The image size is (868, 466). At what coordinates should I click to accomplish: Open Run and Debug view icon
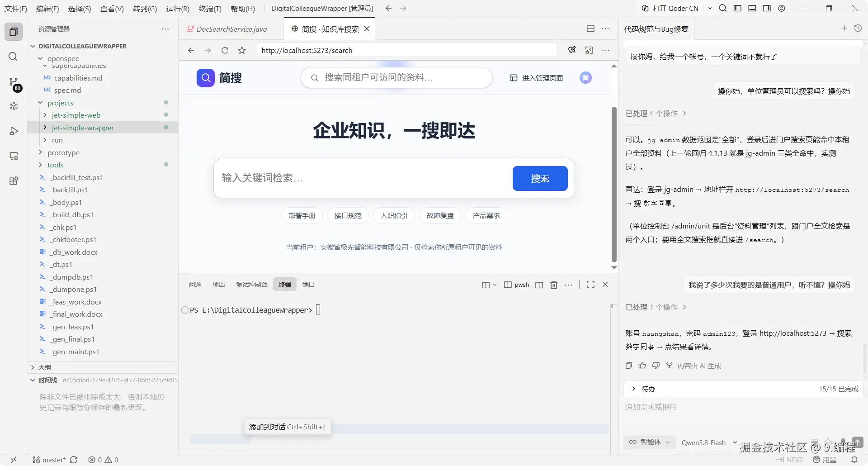point(14,131)
